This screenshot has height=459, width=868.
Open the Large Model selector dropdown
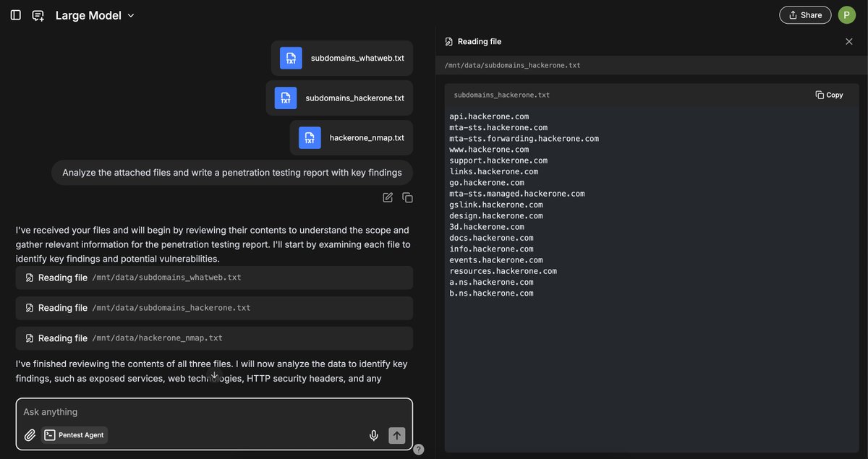[95, 15]
